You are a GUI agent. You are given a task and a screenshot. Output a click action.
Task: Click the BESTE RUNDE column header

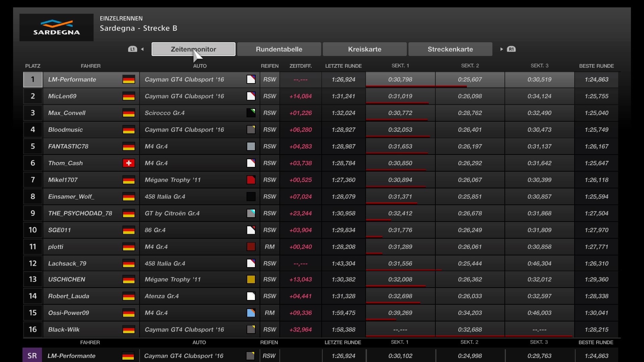(596, 66)
